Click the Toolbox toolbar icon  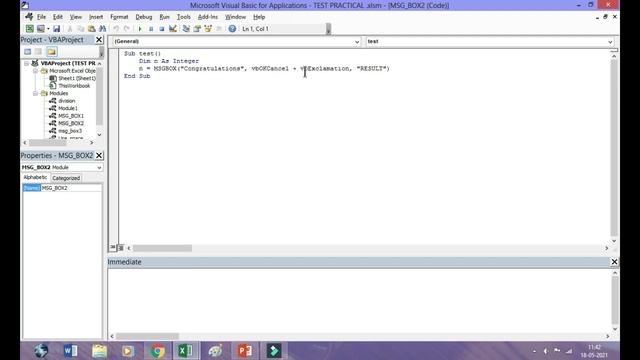219,29
